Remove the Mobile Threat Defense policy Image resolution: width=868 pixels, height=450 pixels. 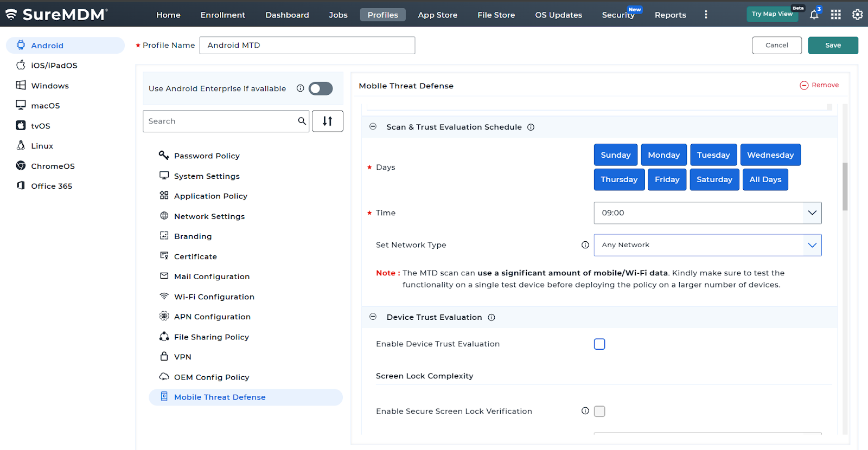[x=819, y=85]
